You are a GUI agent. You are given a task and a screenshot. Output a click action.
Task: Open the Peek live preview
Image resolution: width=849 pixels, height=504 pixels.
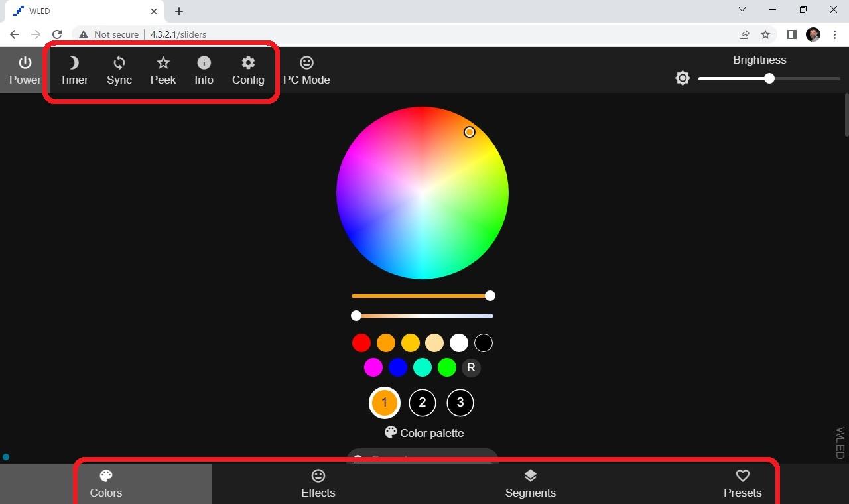(x=163, y=70)
